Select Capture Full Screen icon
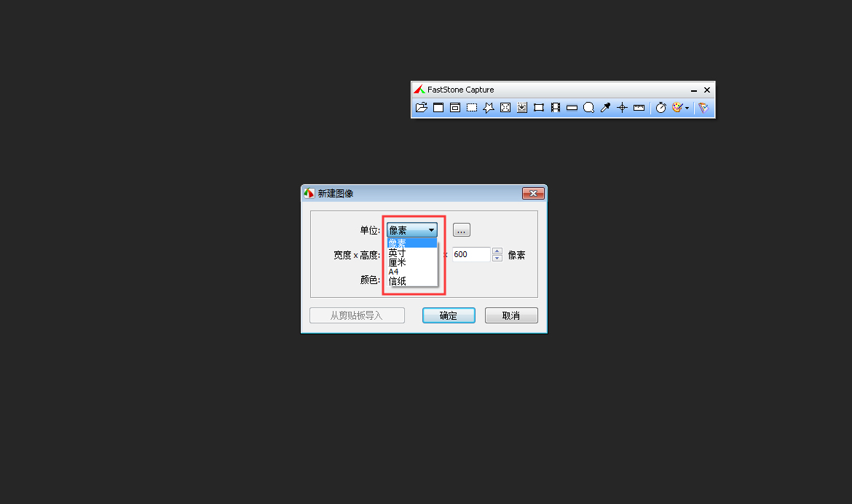Viewport: 852px width, 504px height. pos(505,108)
